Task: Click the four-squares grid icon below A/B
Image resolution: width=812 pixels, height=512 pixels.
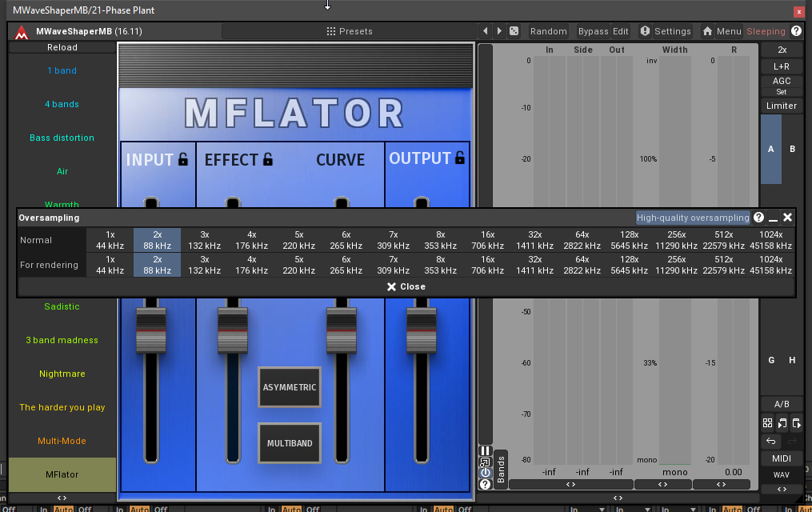Action: click(767, 423)
